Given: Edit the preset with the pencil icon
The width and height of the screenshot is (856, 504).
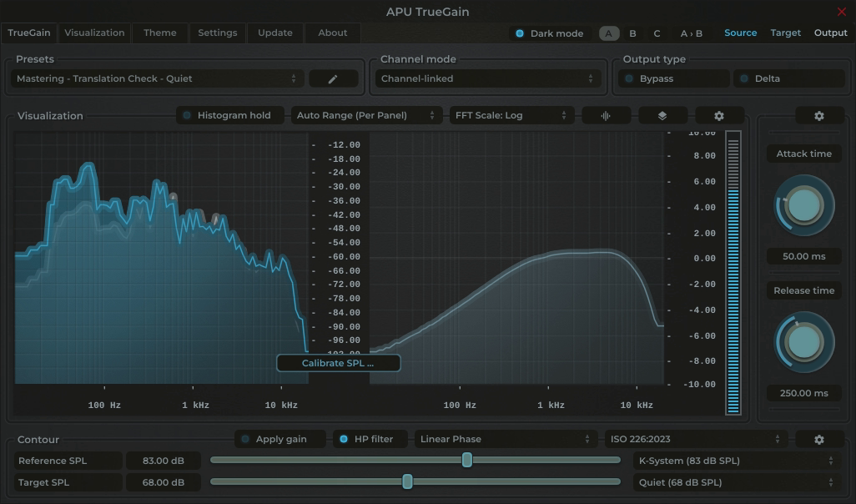Looking at the screenshot, I should [333, 78].
